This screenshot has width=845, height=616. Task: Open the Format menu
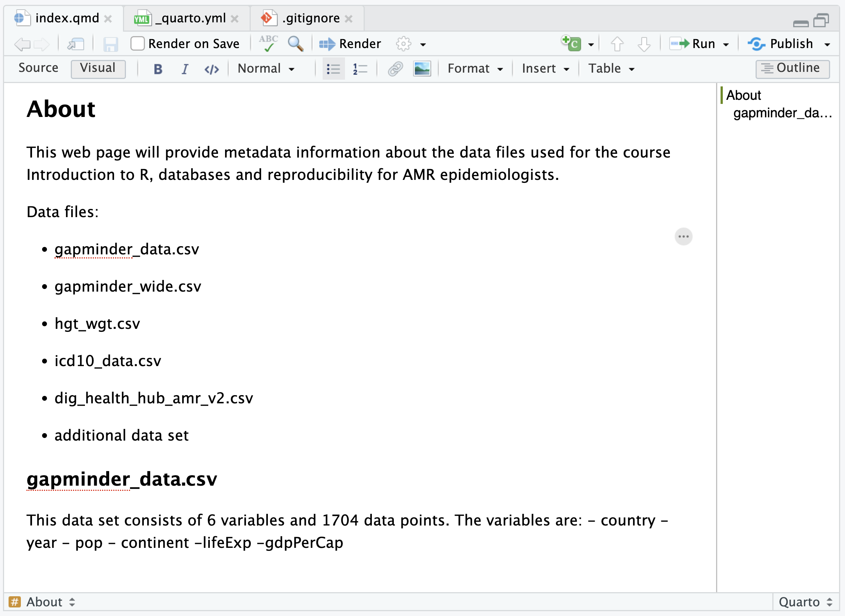(x=476, y=69)
